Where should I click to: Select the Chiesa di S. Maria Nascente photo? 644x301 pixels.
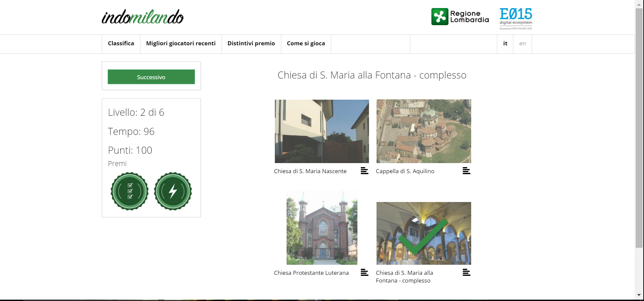coord(321,131)
